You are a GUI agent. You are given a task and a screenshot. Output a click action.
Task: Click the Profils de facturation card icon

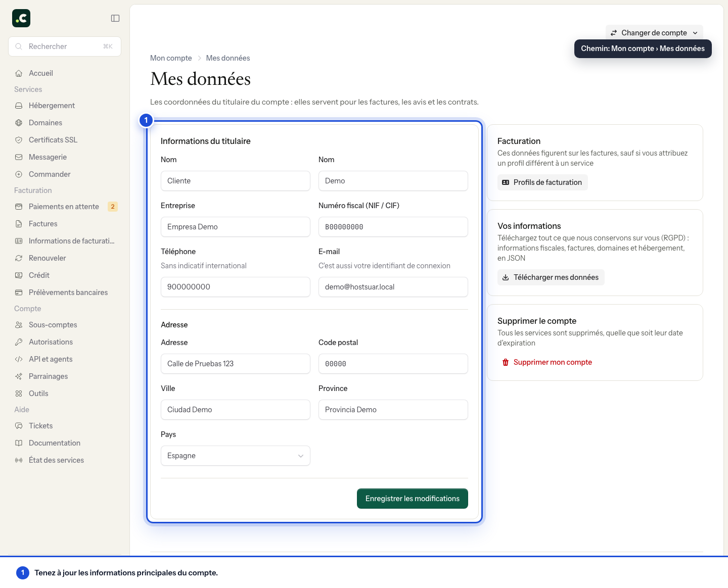[x=506, y=182]
